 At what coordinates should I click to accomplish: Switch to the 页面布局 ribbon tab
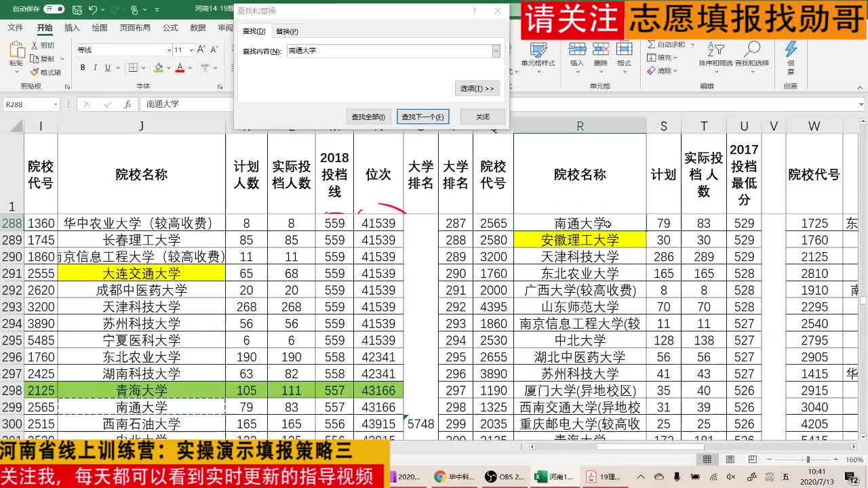pos(135,28)
